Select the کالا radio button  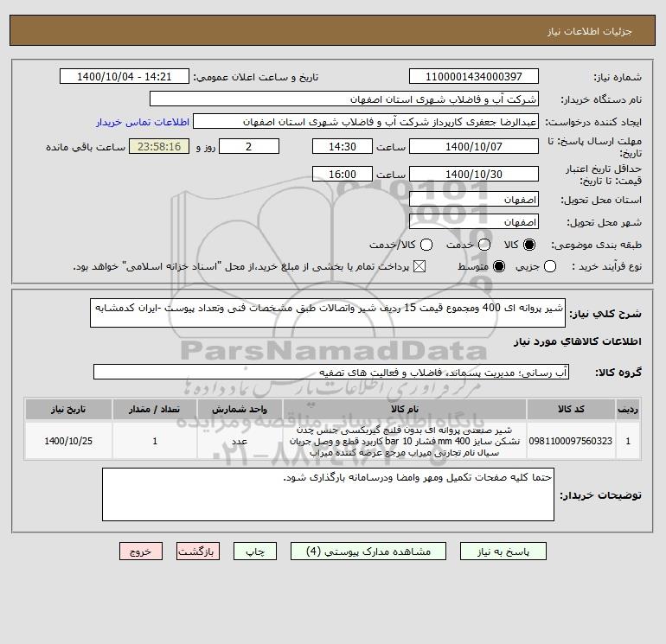tap(529, 245)
